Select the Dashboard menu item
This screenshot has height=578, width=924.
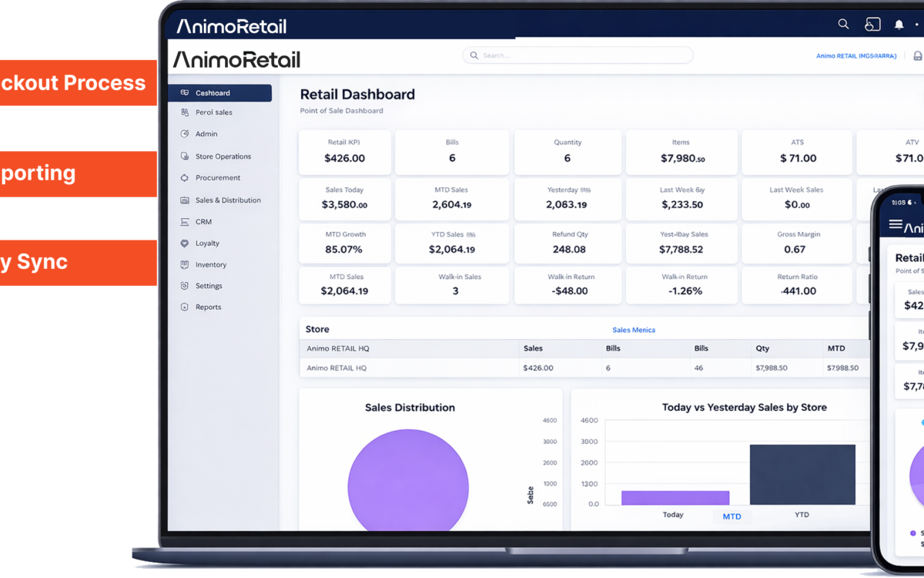(x=220, y=93)
